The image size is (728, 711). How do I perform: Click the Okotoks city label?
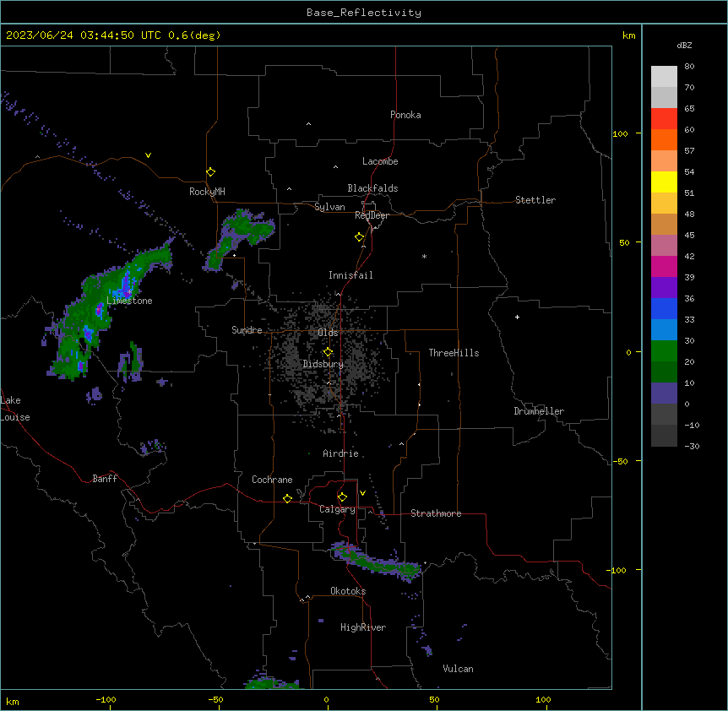[348, 591]
